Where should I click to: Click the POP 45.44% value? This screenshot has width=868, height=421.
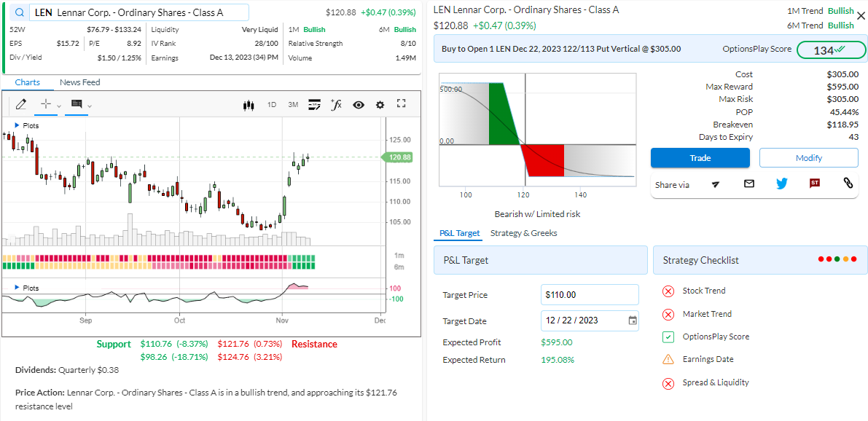click(844, 111)
